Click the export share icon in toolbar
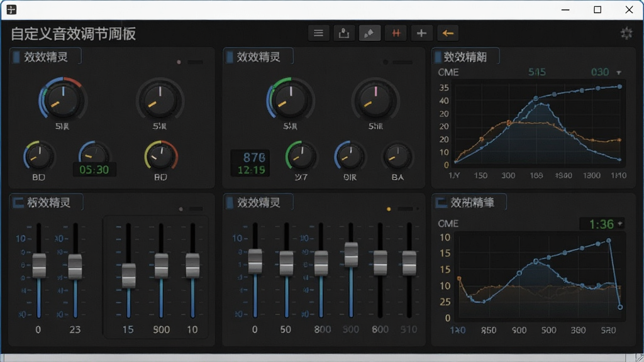 click(x=344, y=33)
